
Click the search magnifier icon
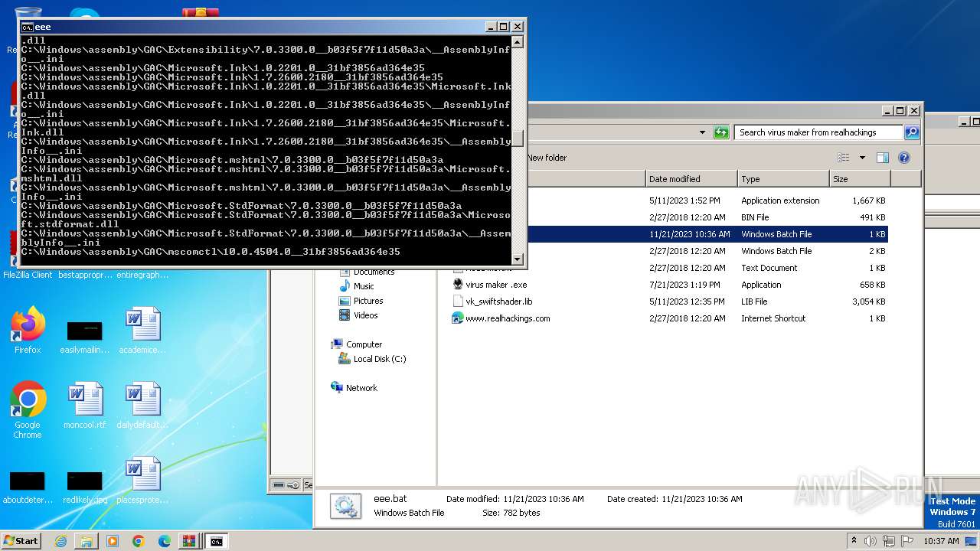pos(911,132)
